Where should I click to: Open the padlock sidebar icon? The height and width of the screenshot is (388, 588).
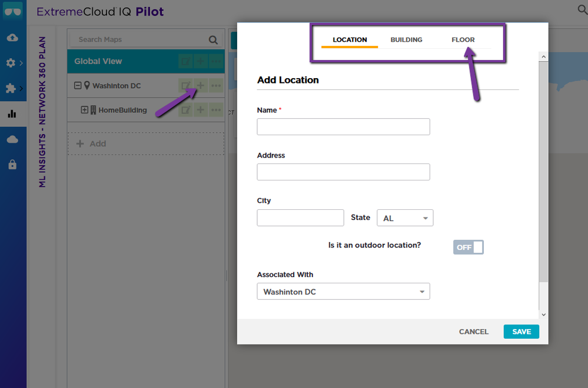pos(12,165)
